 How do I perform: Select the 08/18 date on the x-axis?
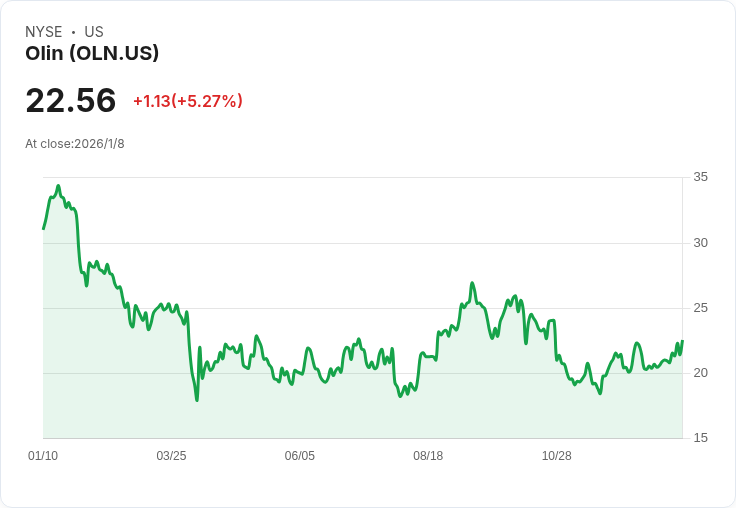coord(428,456)
